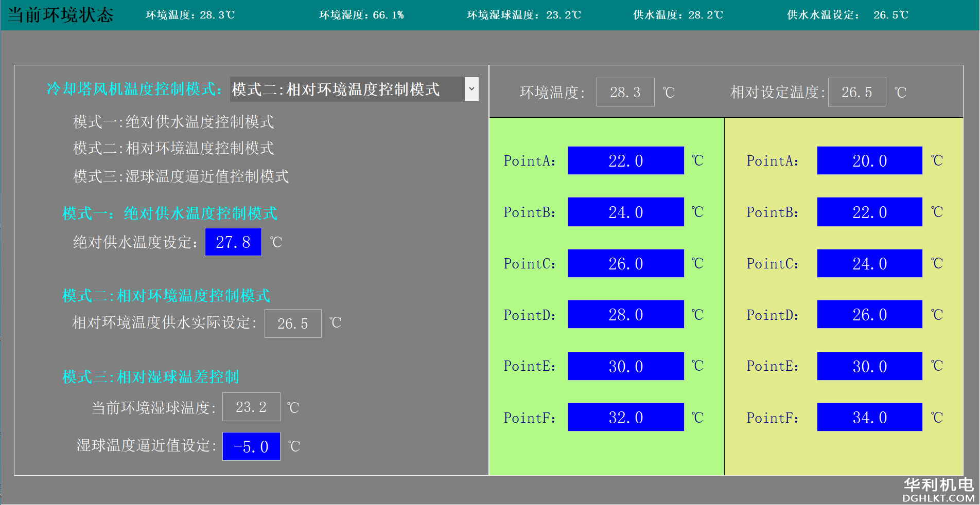The image size is (980, 505).
Task: Select the green panel PointB 24.0 field
Action: coord(625,212)
